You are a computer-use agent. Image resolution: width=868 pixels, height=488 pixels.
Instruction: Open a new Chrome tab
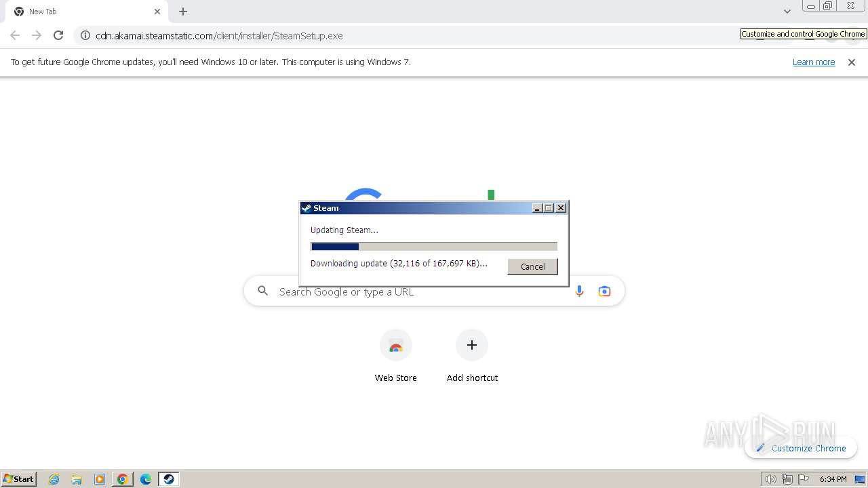point(183,12)
